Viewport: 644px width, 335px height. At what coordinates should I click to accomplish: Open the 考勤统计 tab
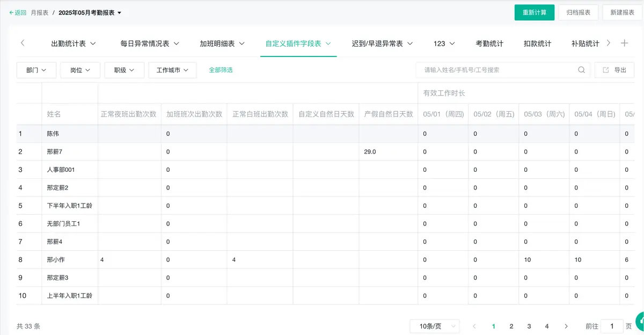[489, 43]
